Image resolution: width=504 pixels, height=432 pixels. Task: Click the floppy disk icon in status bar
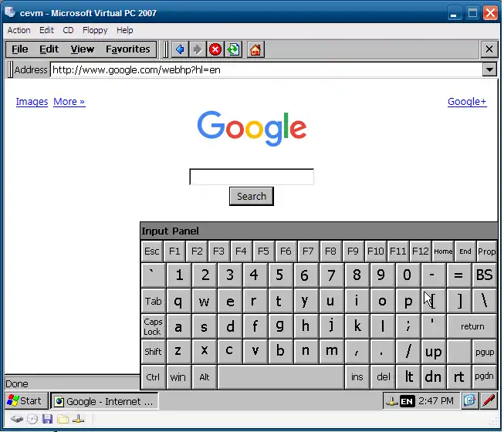[x=47, y=419]
